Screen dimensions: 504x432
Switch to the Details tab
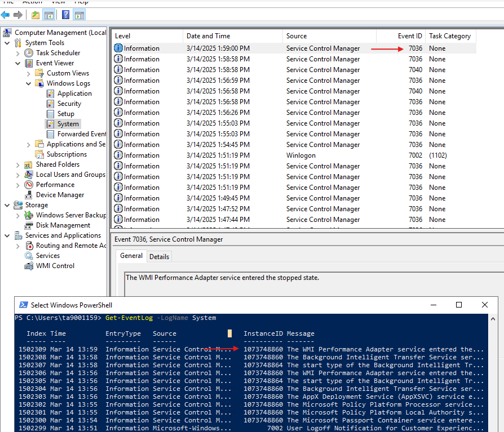pyautogui.click(x=158, y=256)
